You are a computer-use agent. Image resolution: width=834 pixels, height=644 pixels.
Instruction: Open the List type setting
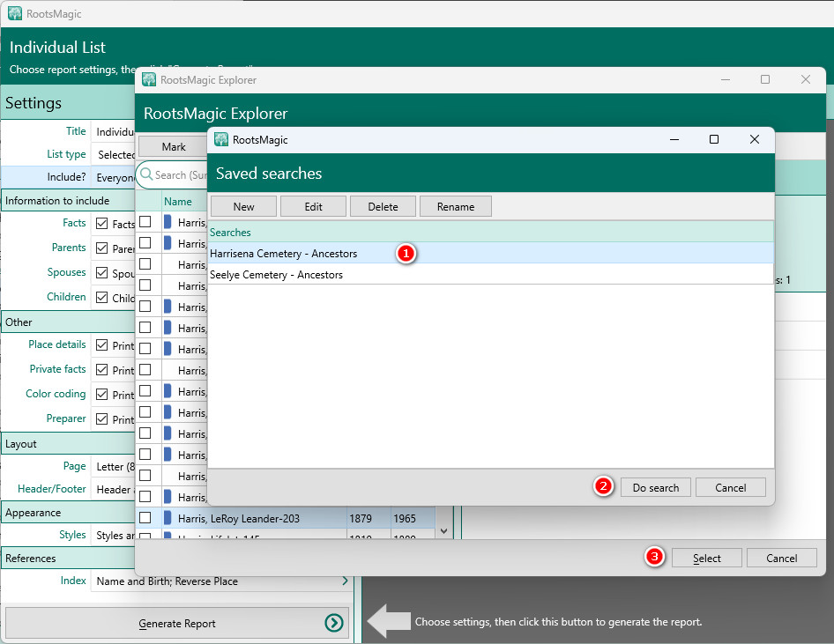pos(113,155)
